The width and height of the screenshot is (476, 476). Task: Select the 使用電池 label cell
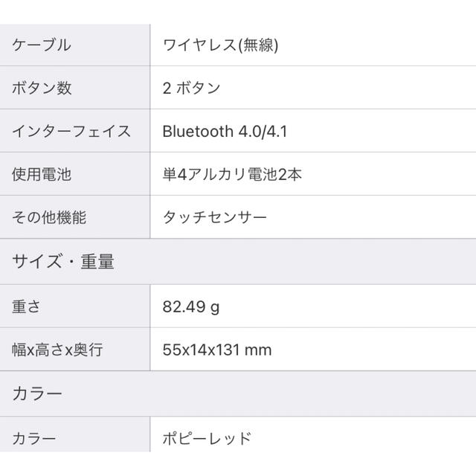74,174
